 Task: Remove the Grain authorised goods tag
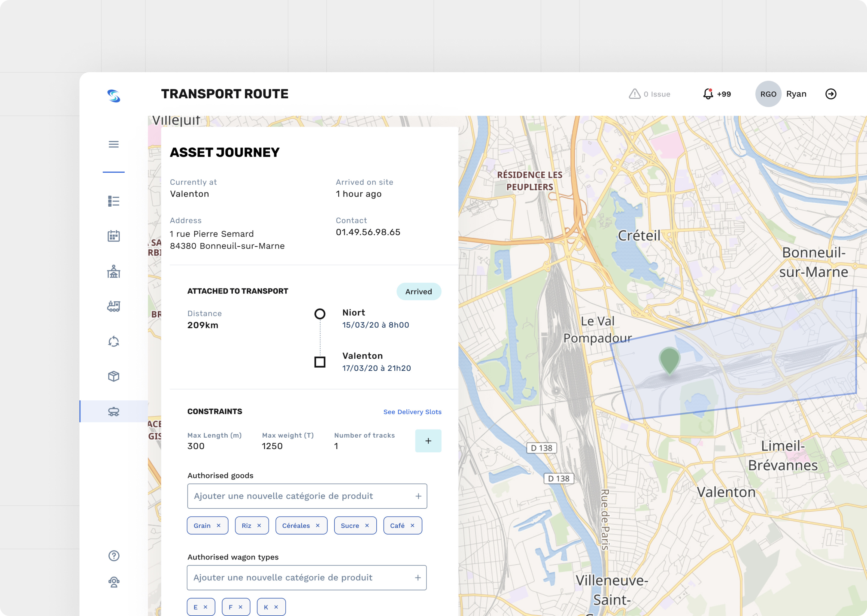(x=219, y=525)
